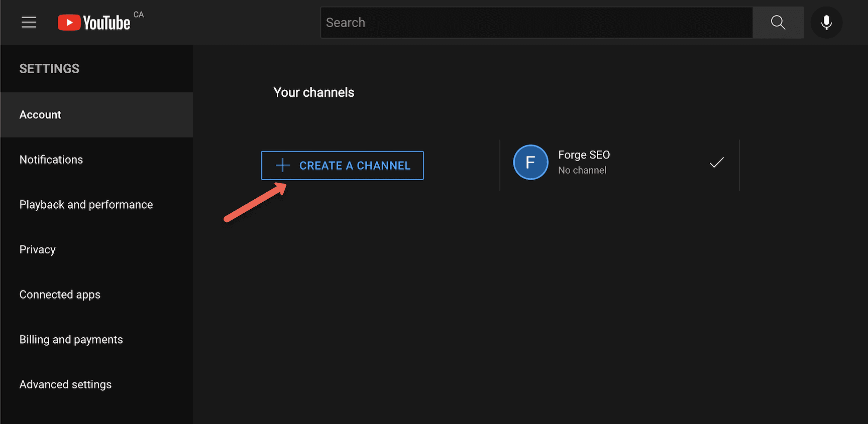Open the hamburger guide menu
This screenshot has width=868, height=424.
pyautogui.click(x=29, y=22)
